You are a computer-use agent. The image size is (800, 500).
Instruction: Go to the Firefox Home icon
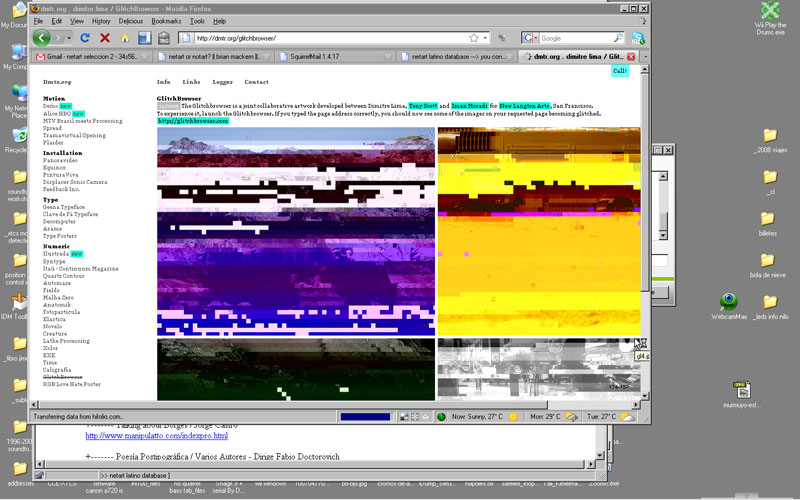pos(125,38)
